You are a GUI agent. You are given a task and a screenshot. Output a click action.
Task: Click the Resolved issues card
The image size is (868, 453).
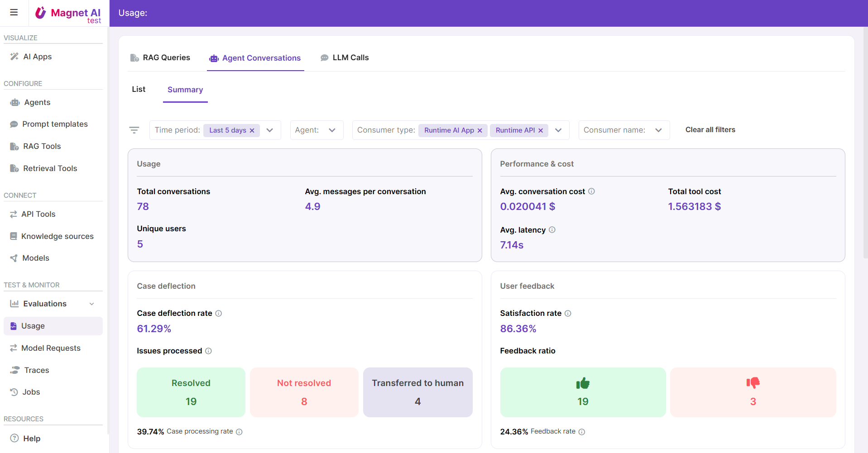pyautogui.click(x=191, y=392)
